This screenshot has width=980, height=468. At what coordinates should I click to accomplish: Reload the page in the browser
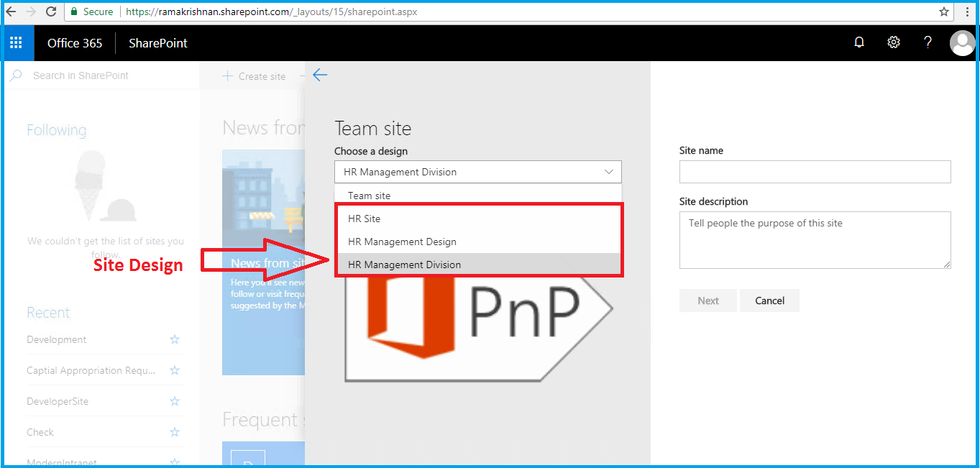51,12
